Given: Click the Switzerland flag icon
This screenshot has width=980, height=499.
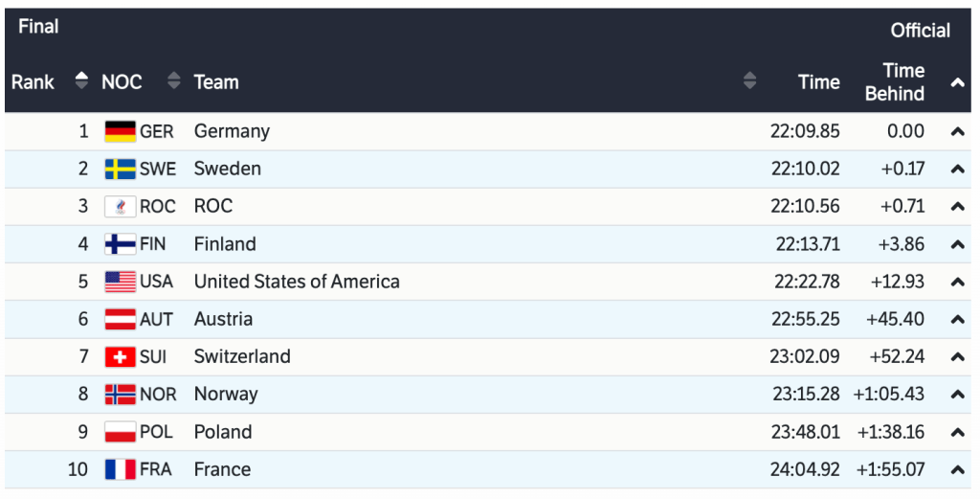Looking at the screenshot, I should tap(121, 356).
